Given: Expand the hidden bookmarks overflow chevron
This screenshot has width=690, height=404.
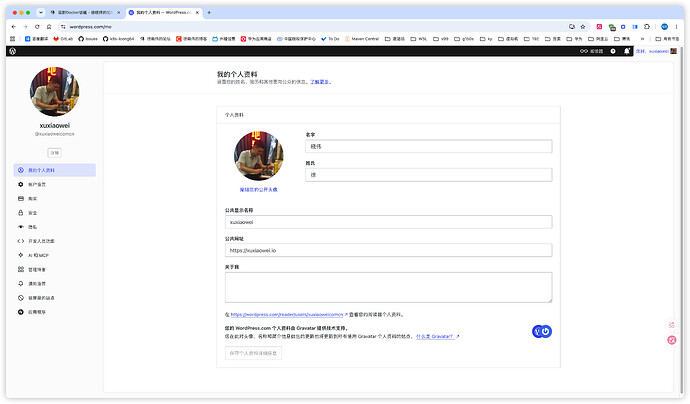Looking at the screenshot, I should pos(642,39).
